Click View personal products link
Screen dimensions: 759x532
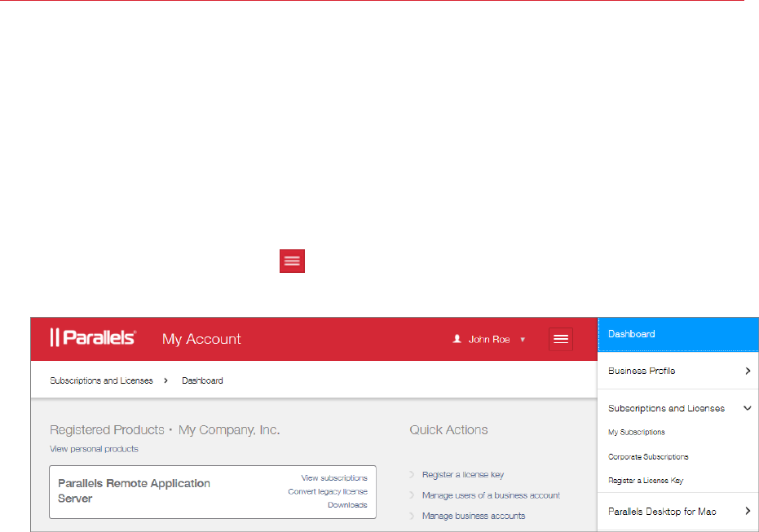click(x=94, y=449)
